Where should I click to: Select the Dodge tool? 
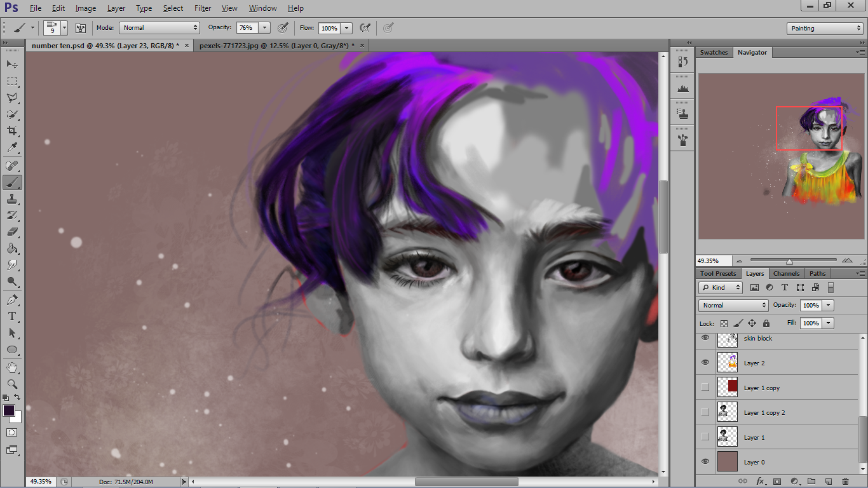(12, 281)
